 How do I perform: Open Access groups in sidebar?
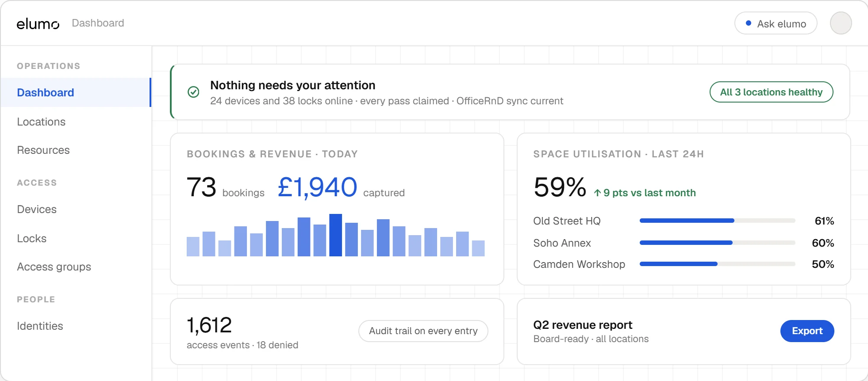(54, 267)
